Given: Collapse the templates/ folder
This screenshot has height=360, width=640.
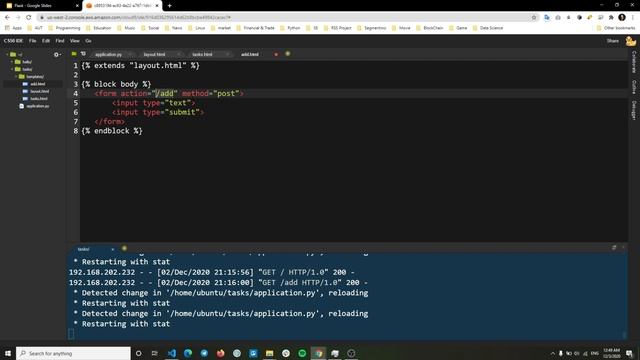Looking at the screenshot, I should coord(16,76).
